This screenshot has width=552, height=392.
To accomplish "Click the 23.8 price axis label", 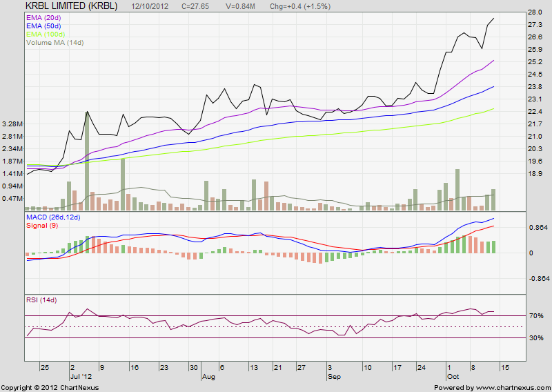I will (x=535, y=87).
